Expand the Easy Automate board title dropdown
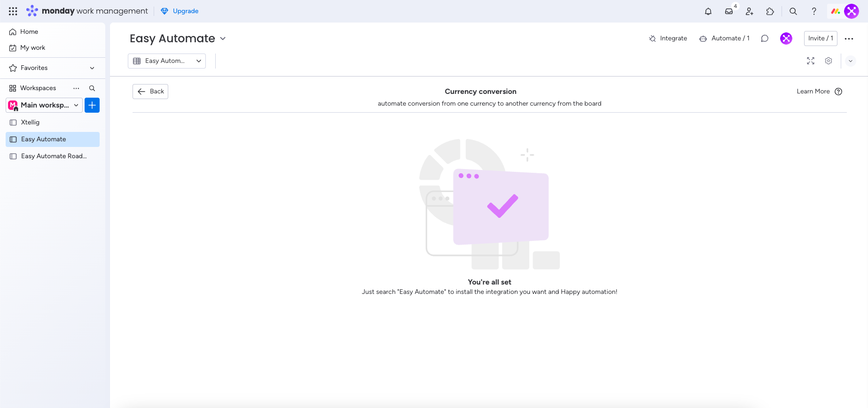The image size is (868, 408). pos(223,38)
